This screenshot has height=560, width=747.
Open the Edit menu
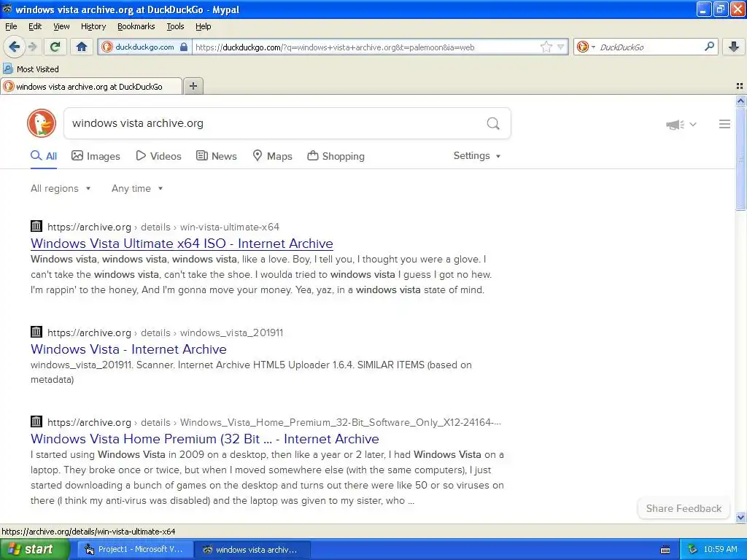[x=35, y=26]
